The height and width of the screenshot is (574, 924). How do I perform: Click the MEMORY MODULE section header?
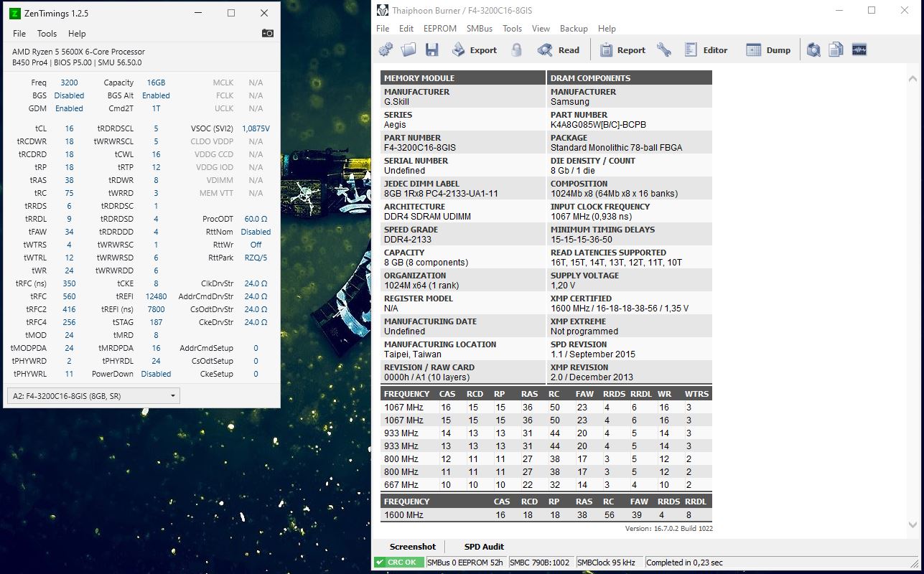pyautogui.click(x=463, y=78)
